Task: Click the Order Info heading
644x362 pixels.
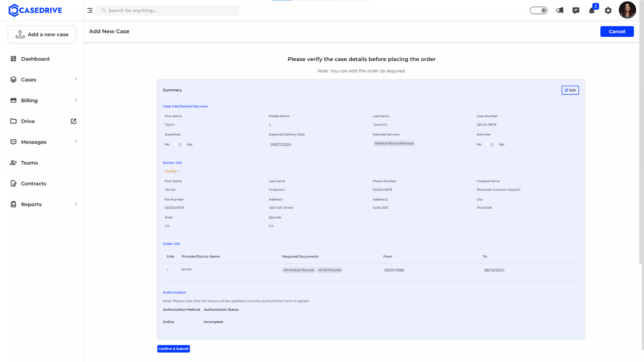Action: coord(171,244)
